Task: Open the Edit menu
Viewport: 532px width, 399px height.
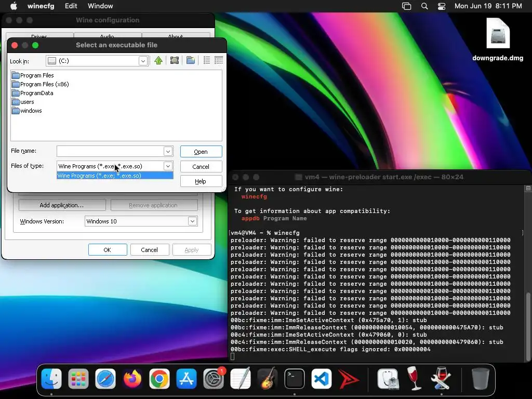Action: 71,6
